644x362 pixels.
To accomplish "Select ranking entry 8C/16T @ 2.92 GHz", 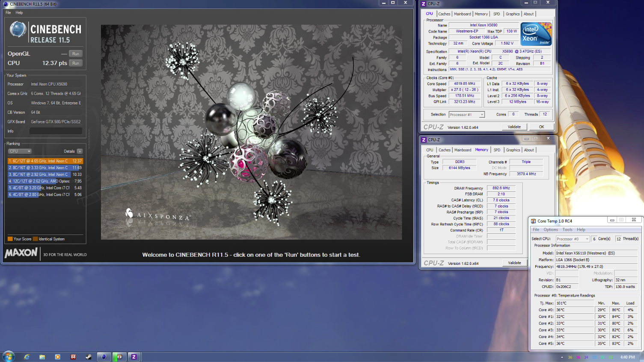I will tap(45, 174).
